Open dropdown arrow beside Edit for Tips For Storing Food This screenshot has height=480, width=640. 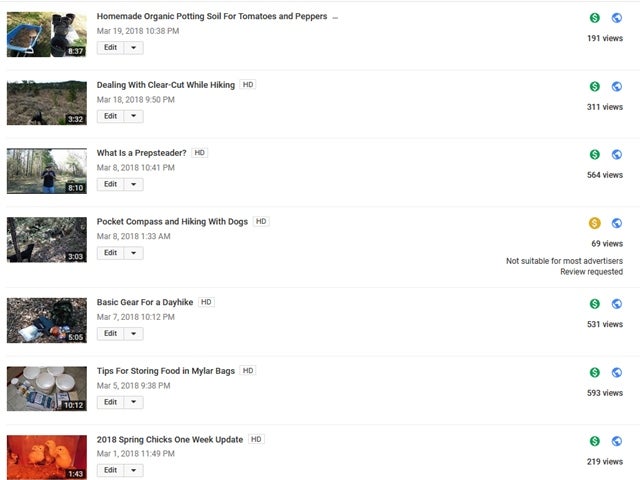pos(133,402)
